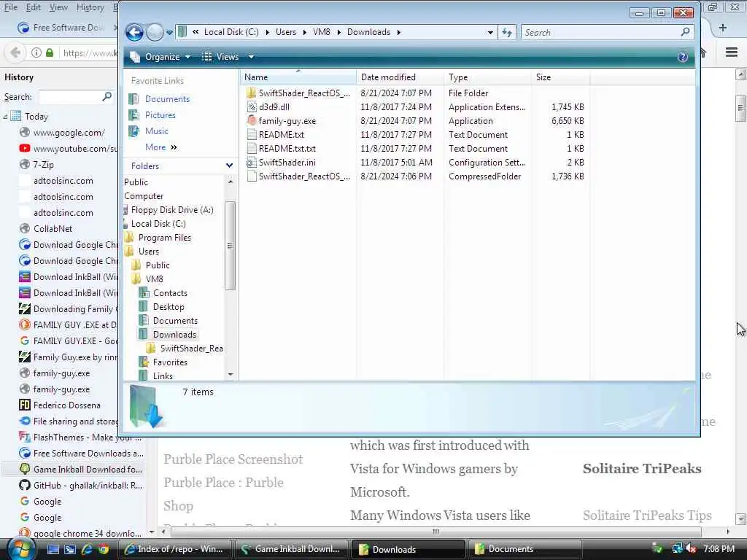Sort files by the Name column
The width and height of the screenshot is (747, 560).
pos(298,77)
